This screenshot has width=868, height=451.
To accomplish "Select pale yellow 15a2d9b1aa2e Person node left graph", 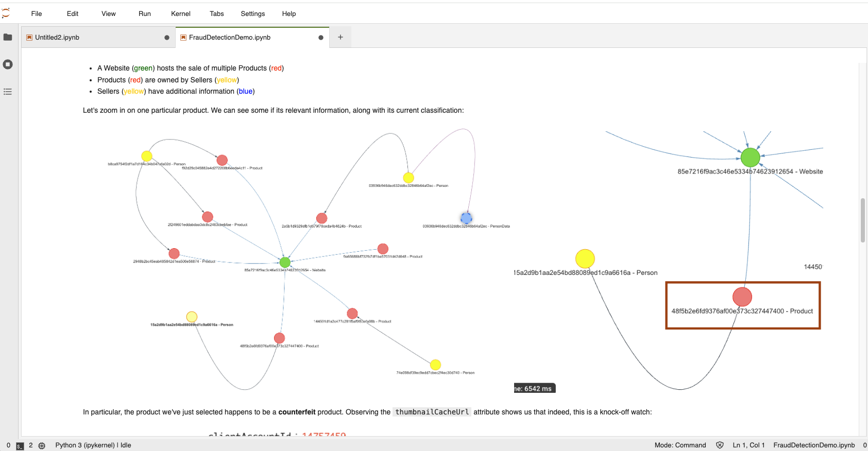I will click(x=192, y=317).
